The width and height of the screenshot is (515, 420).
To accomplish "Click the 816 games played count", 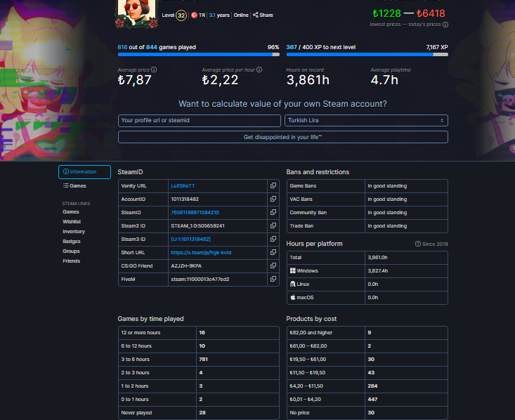I will coord(122,47).
